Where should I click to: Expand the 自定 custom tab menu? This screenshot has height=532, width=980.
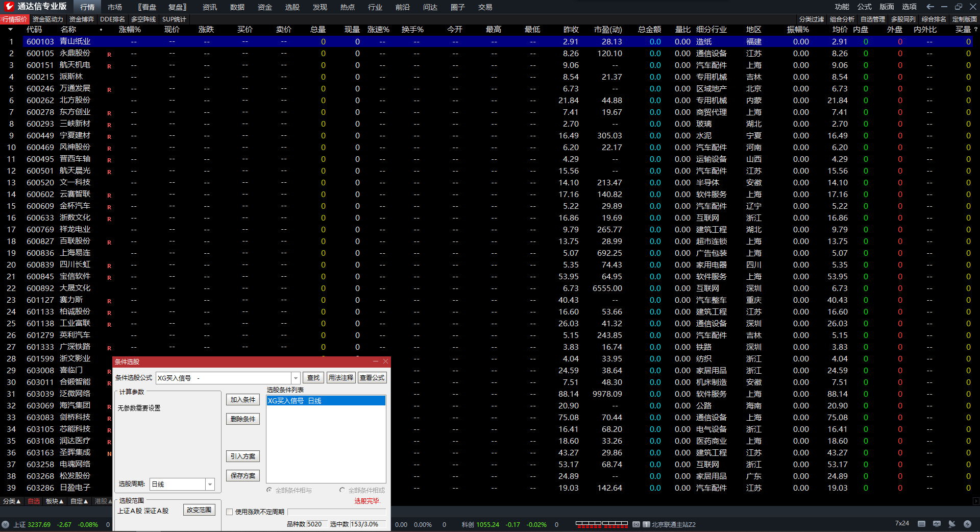[x=79, y=501]
